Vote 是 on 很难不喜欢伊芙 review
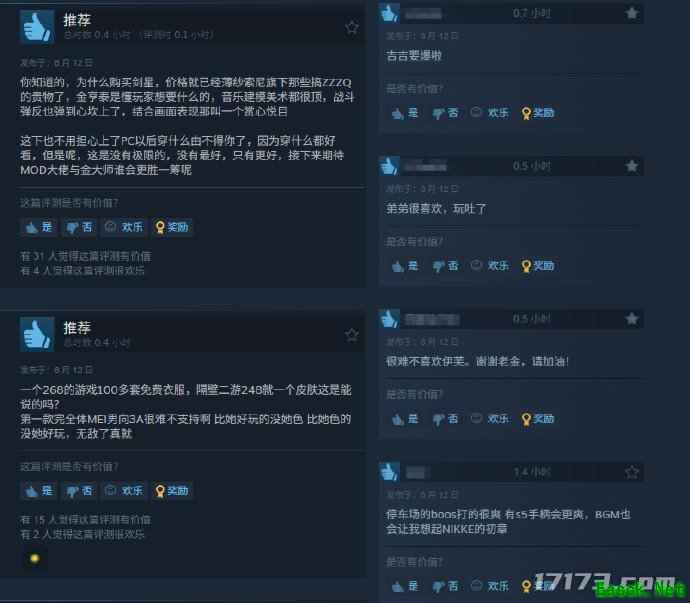This screenshot has width=690, height=603. (x=405, y=419)
